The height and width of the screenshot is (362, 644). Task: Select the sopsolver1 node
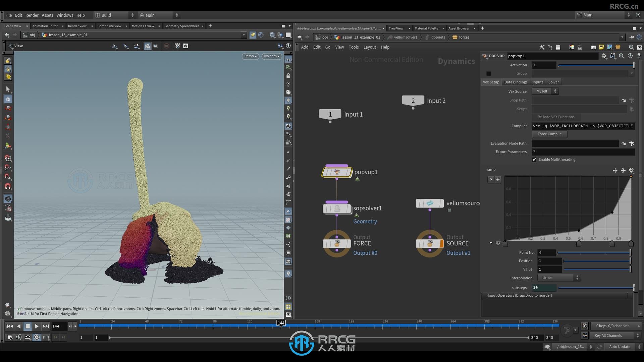(337, 208)
